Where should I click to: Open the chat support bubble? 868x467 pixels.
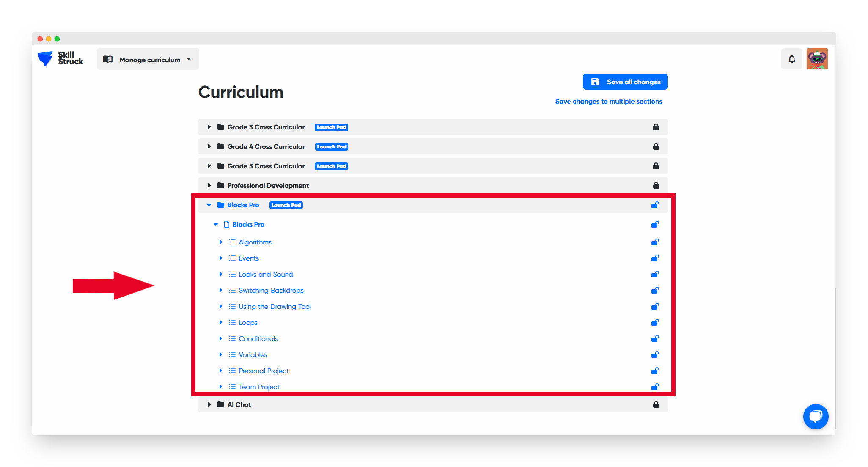tap(815, 417)
